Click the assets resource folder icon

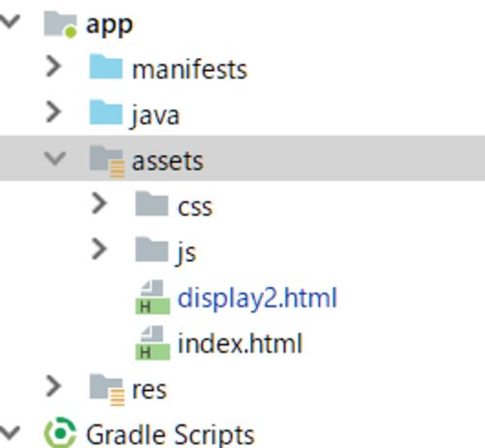107,161
